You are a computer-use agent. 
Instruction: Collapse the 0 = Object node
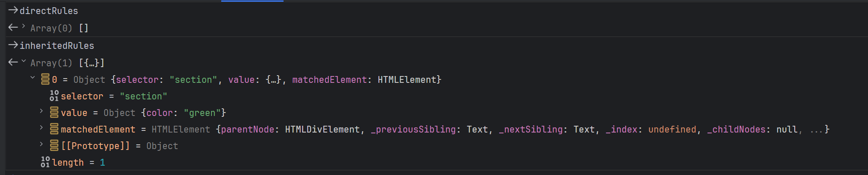pyautogui.click(x=33, y=78)
